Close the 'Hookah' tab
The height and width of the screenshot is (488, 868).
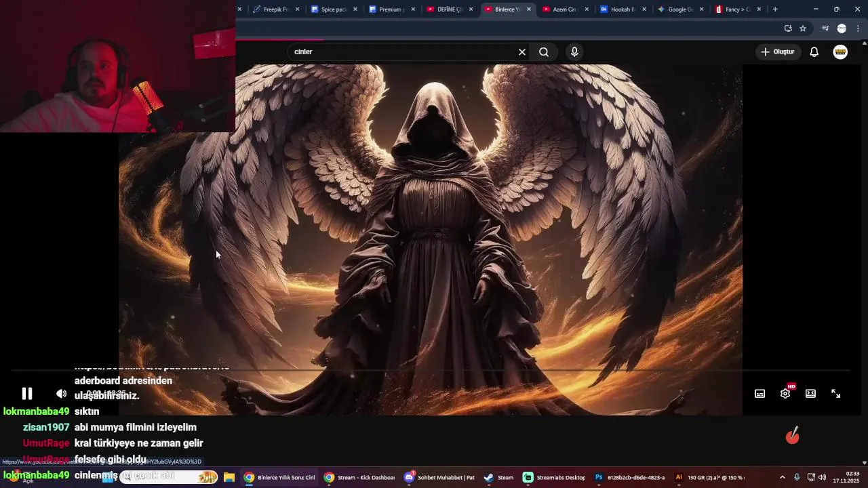pyautogui.click(x=644, y=9)
